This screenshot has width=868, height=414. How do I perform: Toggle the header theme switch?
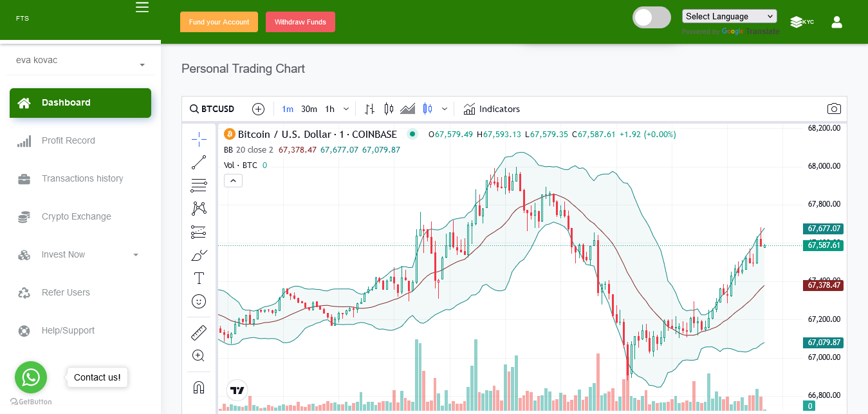(x=652, y=17)
